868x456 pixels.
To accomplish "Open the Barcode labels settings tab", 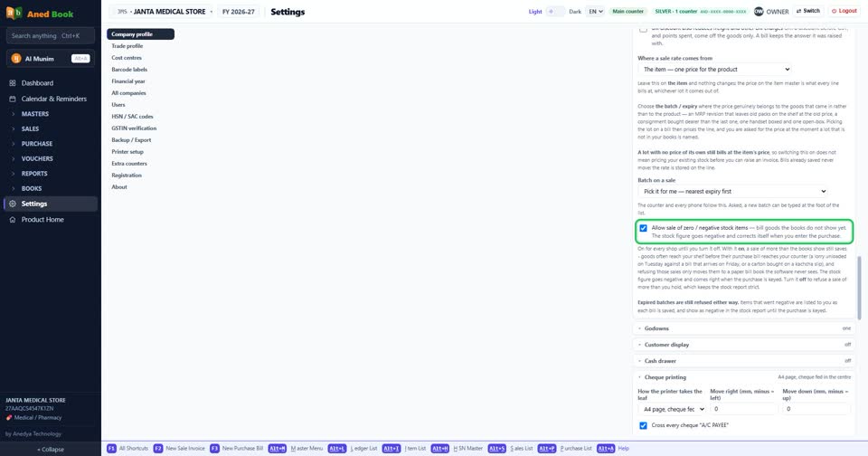I will tap(141, 70).
